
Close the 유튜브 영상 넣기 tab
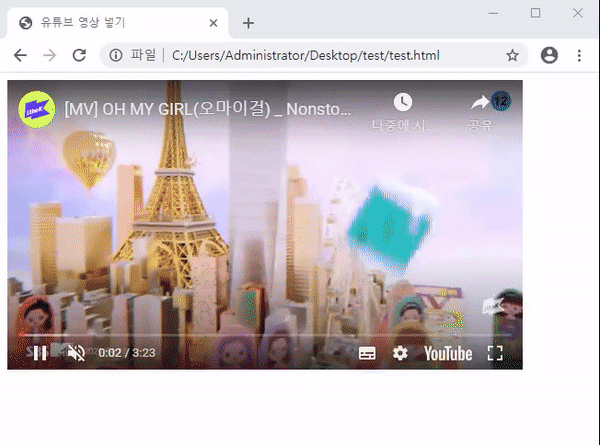point(214,23)
